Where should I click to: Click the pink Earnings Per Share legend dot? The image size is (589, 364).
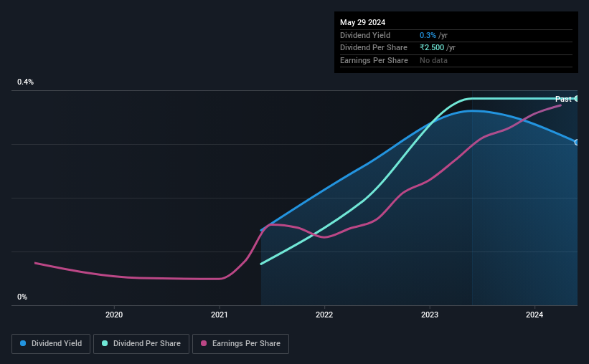(x=204, y=343)
